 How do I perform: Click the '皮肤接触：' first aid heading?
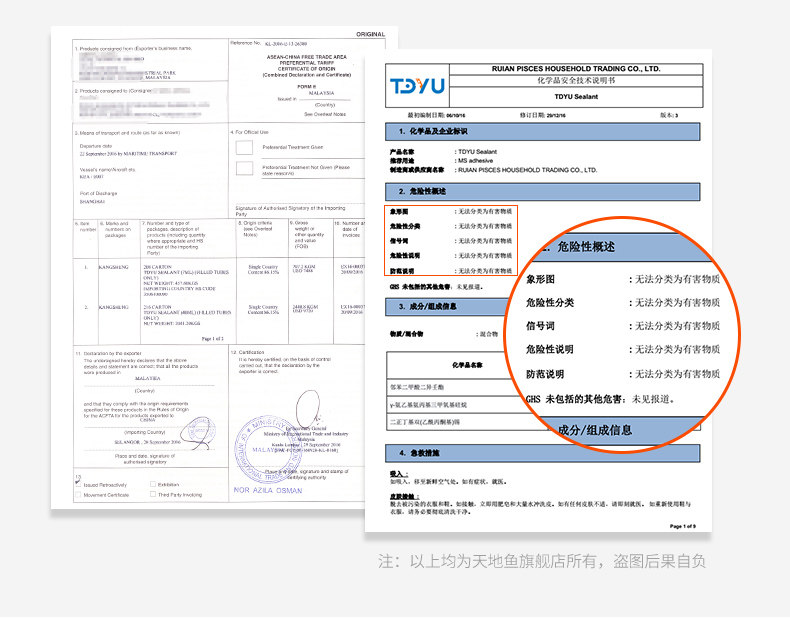point(404,497)
